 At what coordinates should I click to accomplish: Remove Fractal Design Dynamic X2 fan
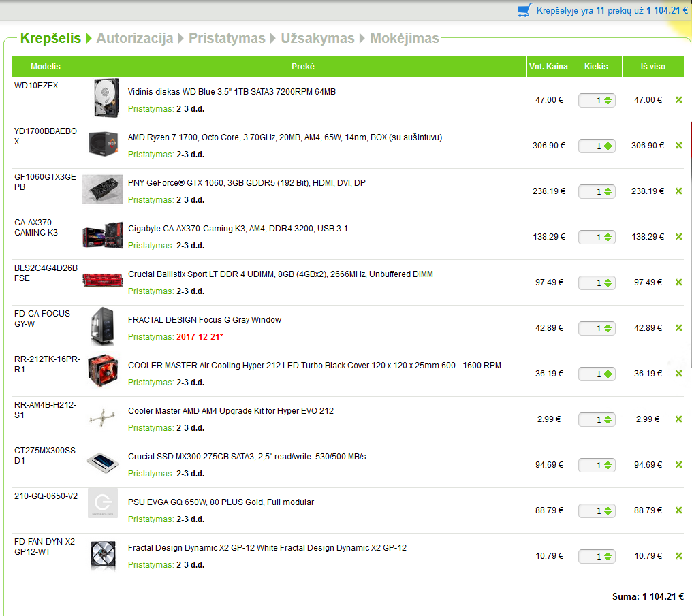tap(679, 556)
